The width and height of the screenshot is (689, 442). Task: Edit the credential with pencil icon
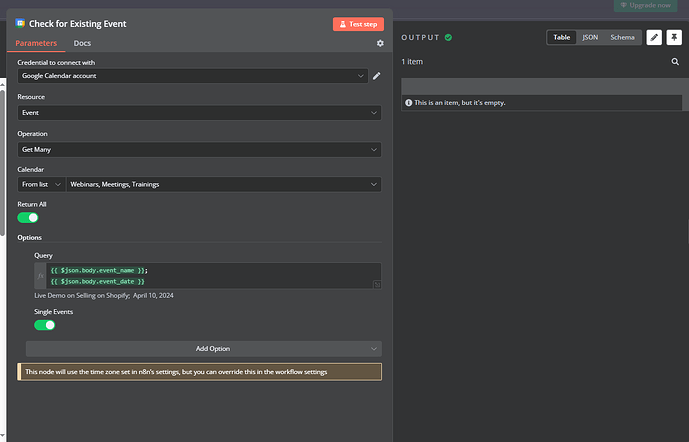point(377,76)
